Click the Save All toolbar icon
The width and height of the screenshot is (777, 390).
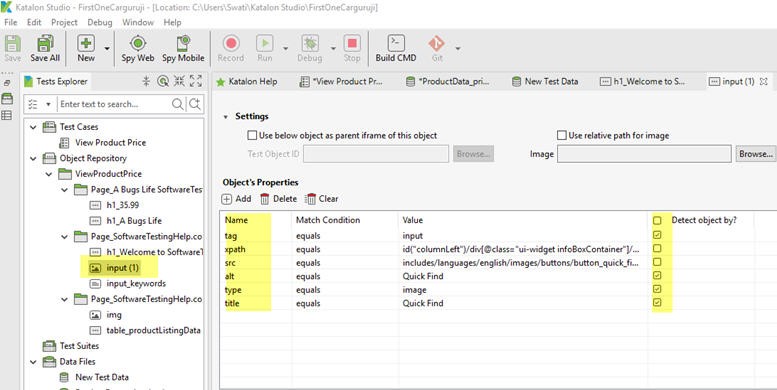[x=45, y=44]
